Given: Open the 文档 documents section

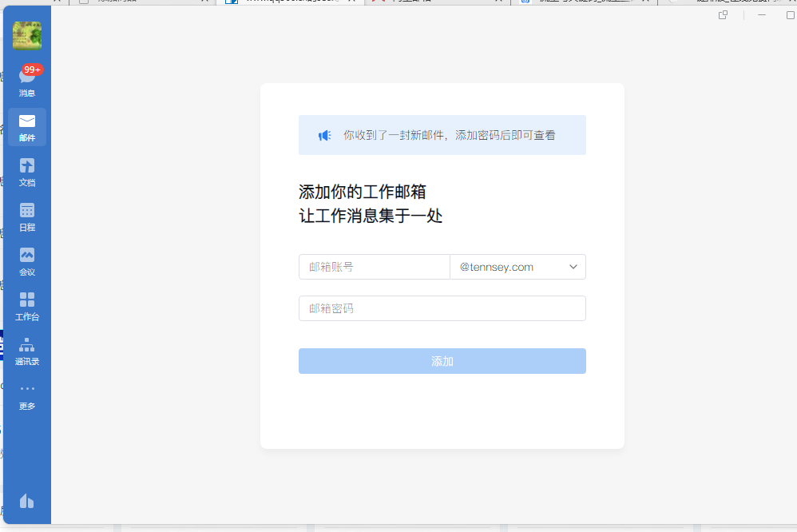Looking at the screenshot, I should [x=27, y=169].
